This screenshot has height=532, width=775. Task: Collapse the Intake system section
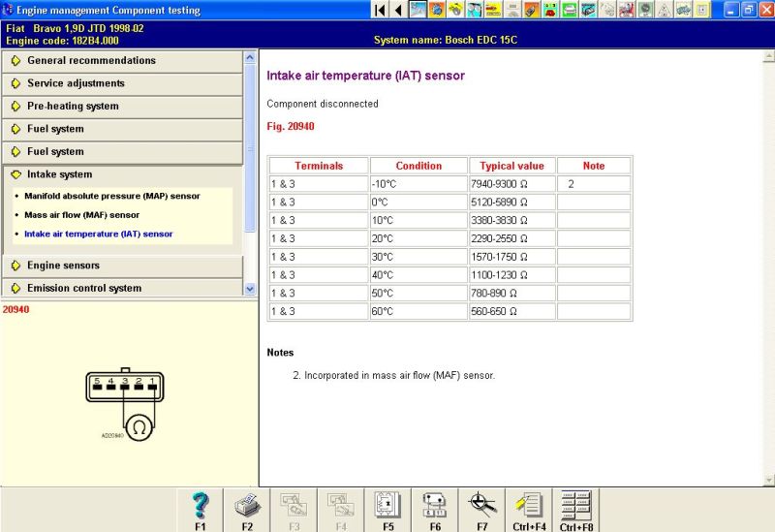click(x=59, y=174)
